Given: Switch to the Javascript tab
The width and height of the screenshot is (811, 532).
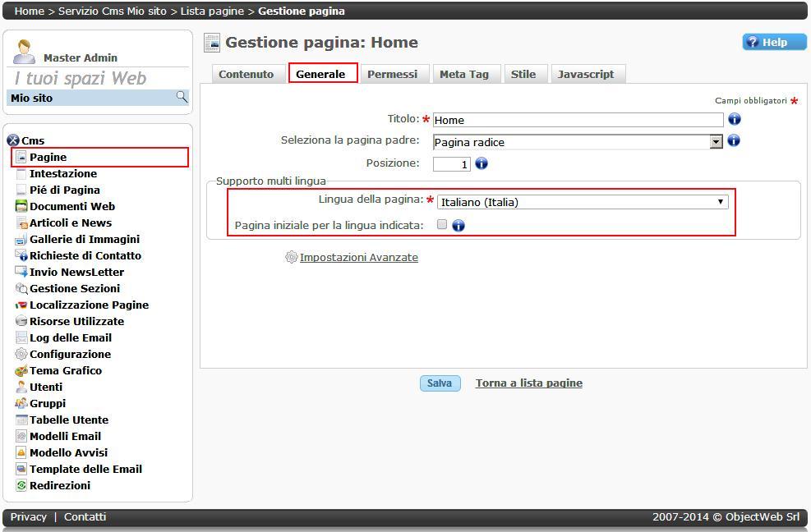Looking at the screenshot, I should pos(585,74).
